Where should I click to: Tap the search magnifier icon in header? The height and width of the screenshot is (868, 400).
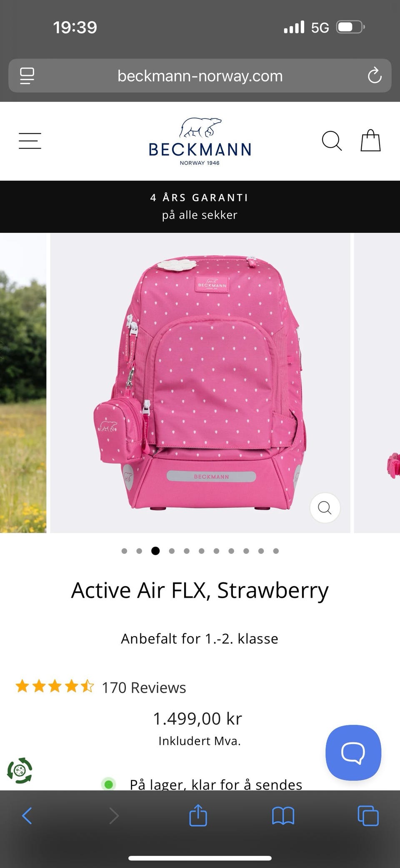(x=332, y=141)
